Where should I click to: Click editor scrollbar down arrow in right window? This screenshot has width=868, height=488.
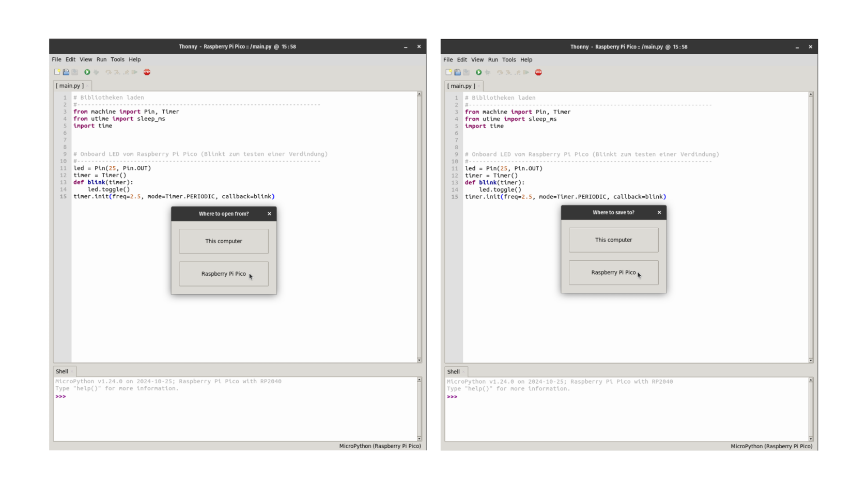[811, 360]
